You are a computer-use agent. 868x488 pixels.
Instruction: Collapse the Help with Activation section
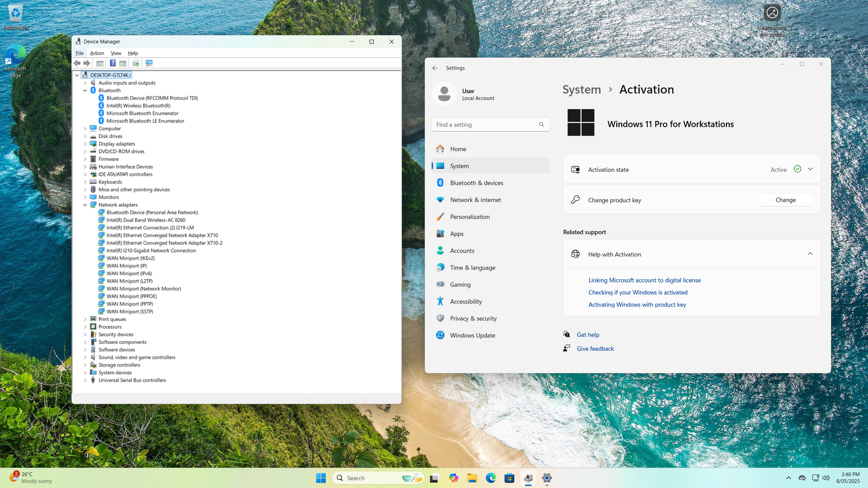tap(810, 254)
